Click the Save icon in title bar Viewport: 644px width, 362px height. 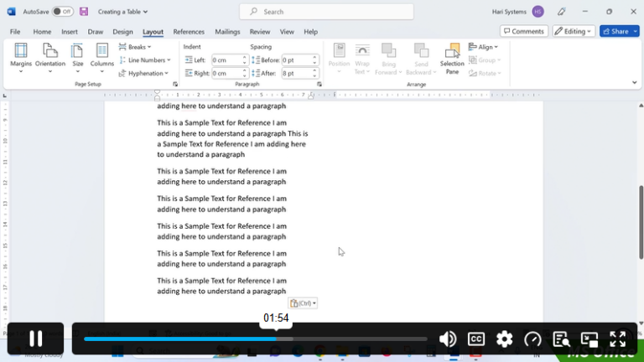[84, 12]
